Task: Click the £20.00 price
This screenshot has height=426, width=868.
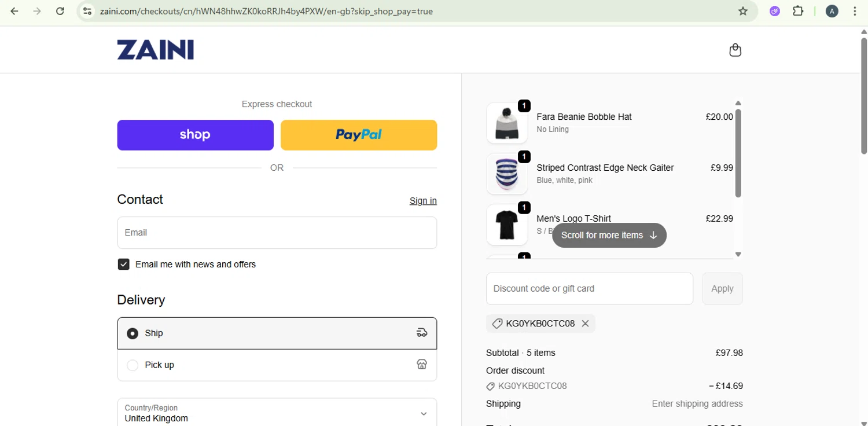Action: tap(719, 116)
